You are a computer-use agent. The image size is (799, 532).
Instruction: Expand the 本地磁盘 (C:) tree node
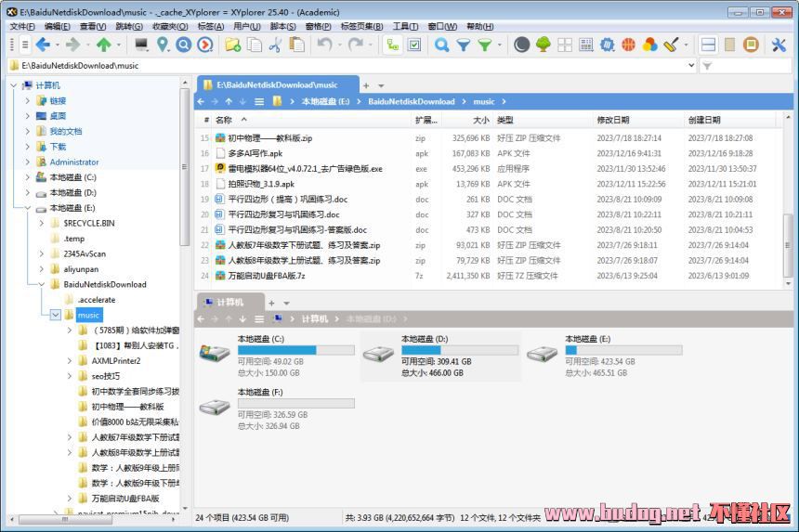(28, 177)
